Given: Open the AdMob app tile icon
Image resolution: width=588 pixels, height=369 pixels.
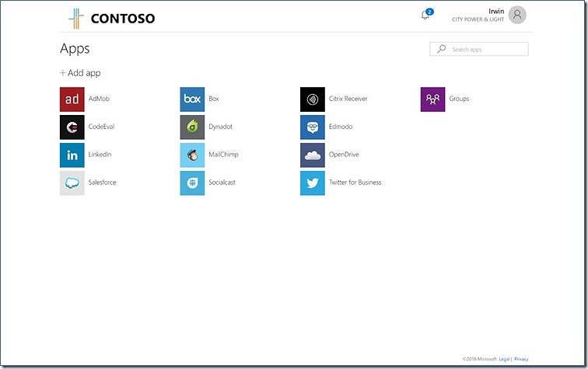Looking at the screenshot, I should click(x=72, y=99).
